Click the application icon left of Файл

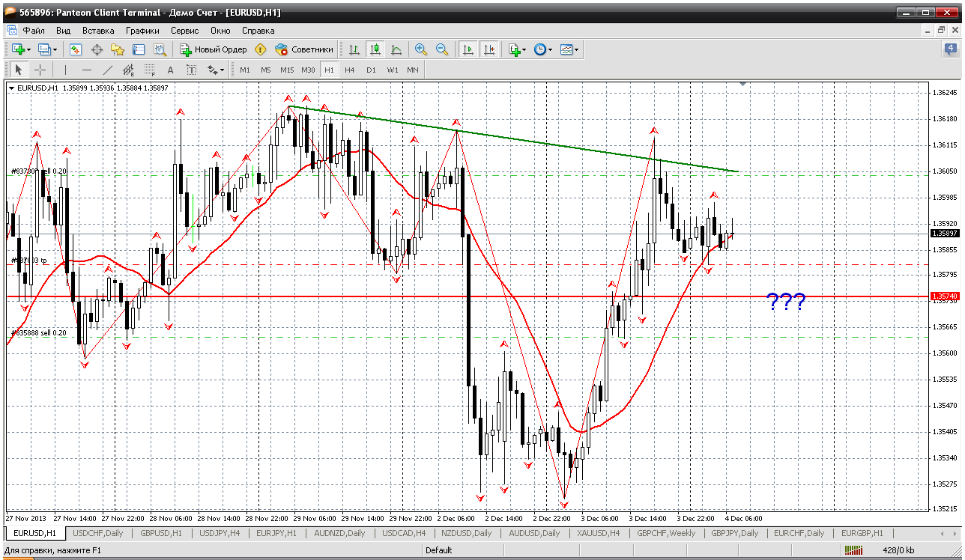pos(12,31)
